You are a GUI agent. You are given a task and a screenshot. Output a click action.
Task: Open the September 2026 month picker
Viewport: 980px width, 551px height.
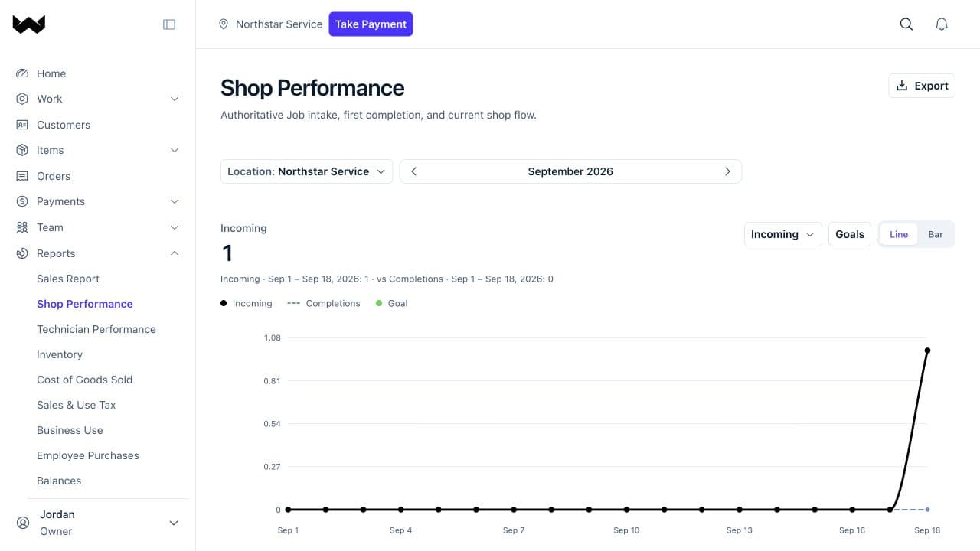tap(570, 171)
